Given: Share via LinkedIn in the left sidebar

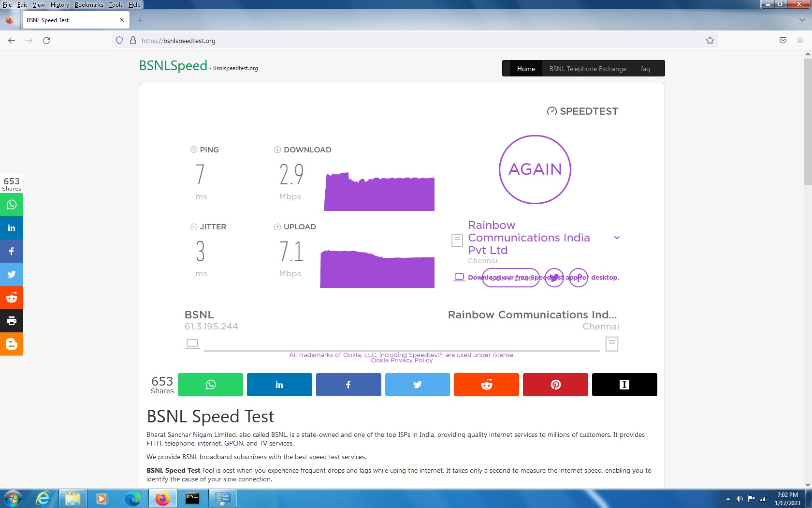Looking at the screenshot, I should click(x=12, y=228).
